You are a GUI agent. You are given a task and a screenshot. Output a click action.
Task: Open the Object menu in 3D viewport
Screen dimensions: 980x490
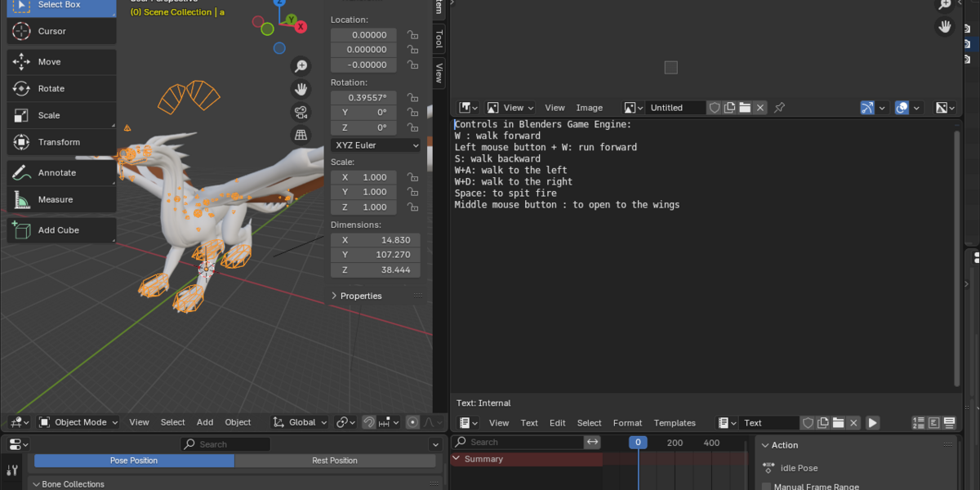[238, 422]
